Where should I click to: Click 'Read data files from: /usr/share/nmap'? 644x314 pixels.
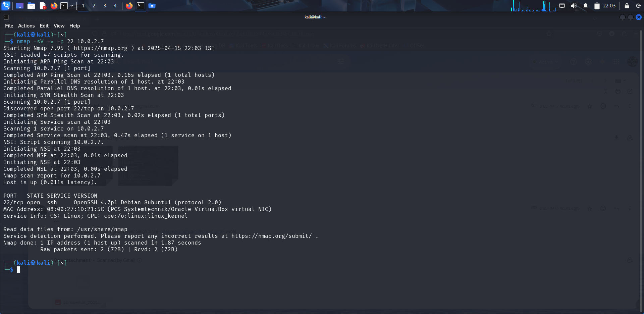(65, 229)
